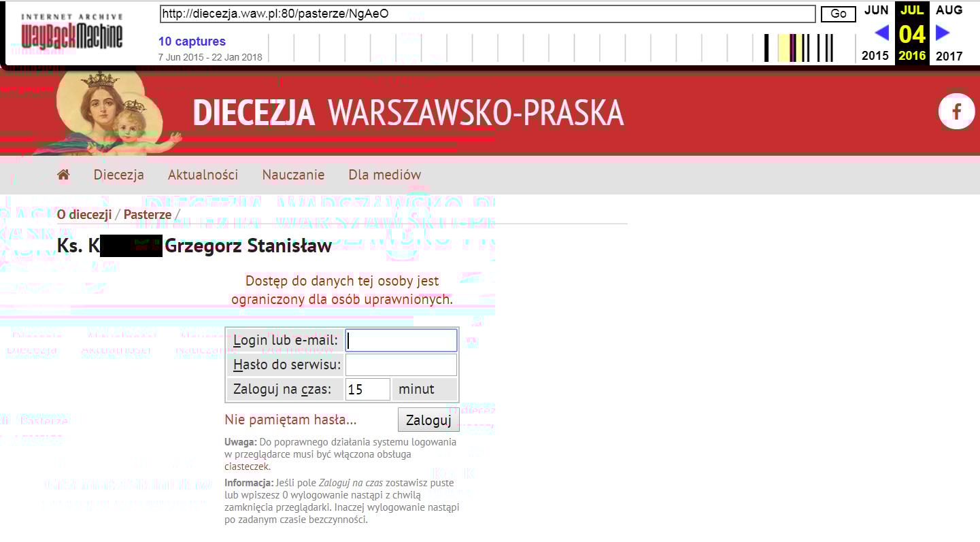Follow the 'O diecezji' breadcrumb link
This screenshot has height=542, width=980.
tap(84, 214)
